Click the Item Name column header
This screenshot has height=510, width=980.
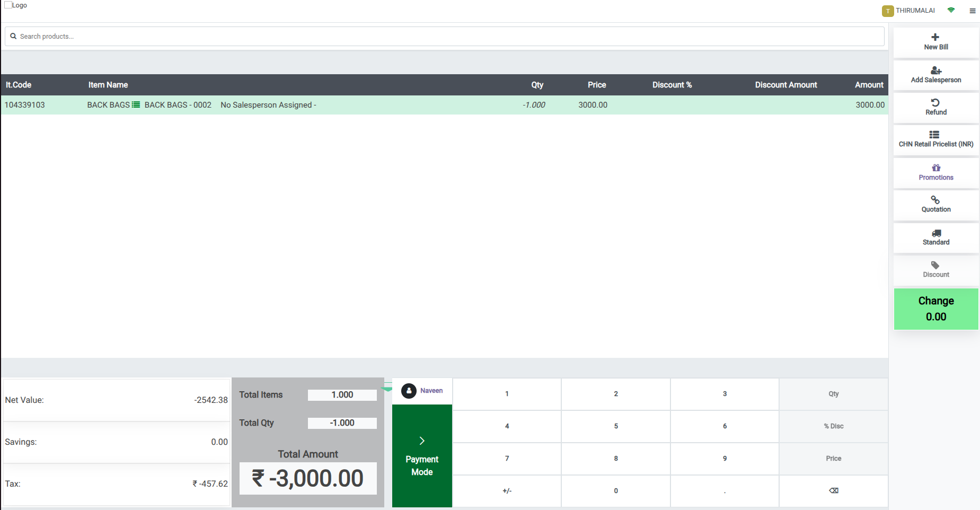108,85
